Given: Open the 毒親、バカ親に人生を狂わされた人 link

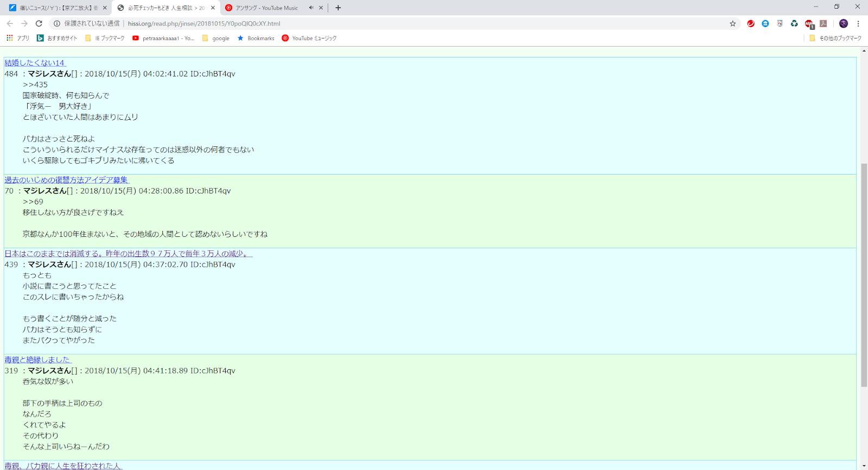Looking at the screenshot, I should click(63, 466).
